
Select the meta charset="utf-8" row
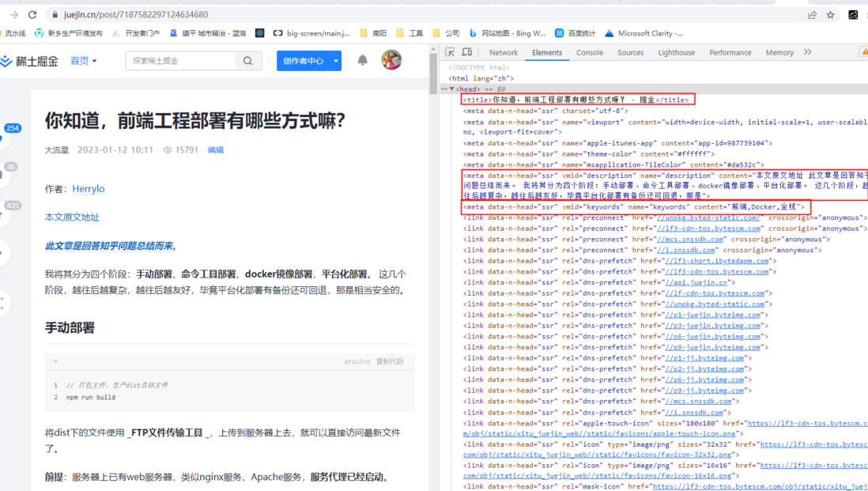point(545,111)
